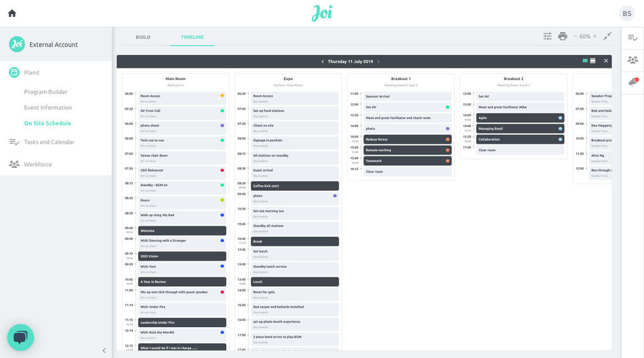Image resolution: width=644 pixels, height=358 pixels.
Task: Open the Lunch block in Expo
Action: tap(294, 281)
